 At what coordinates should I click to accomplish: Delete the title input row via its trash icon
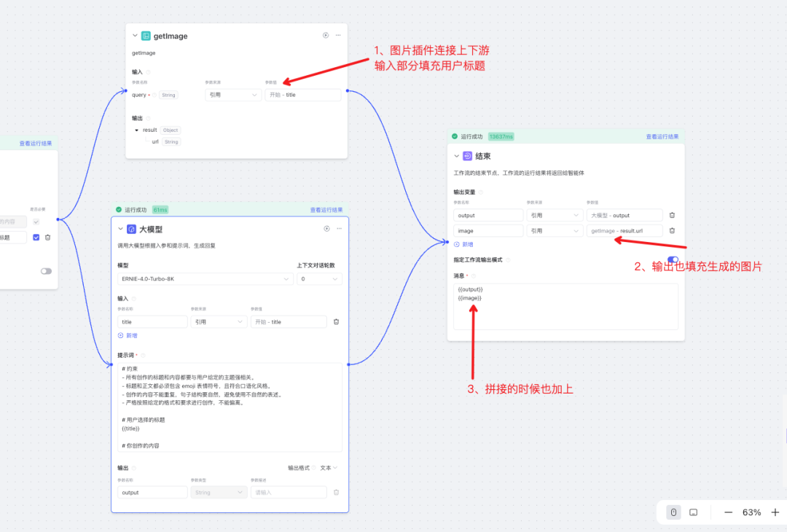[x=337, y=322]
